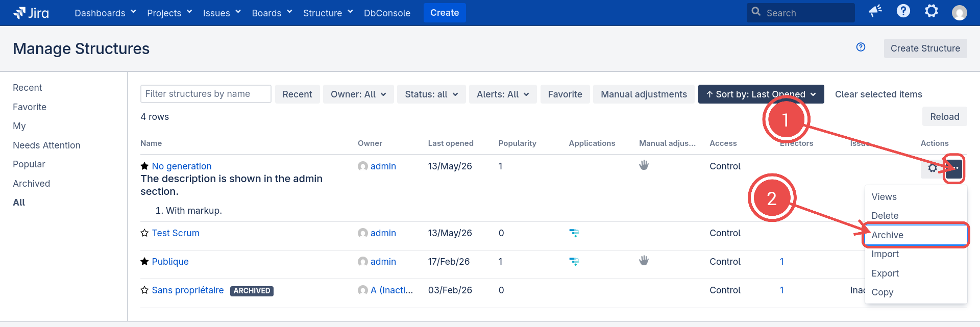
Task: Toggle favorite star for Sans propriétaire
Action: (x=144, y=290)
